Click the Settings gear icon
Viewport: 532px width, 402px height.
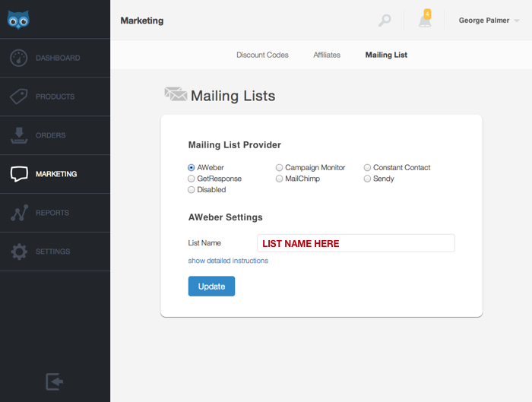coord(19,252)
